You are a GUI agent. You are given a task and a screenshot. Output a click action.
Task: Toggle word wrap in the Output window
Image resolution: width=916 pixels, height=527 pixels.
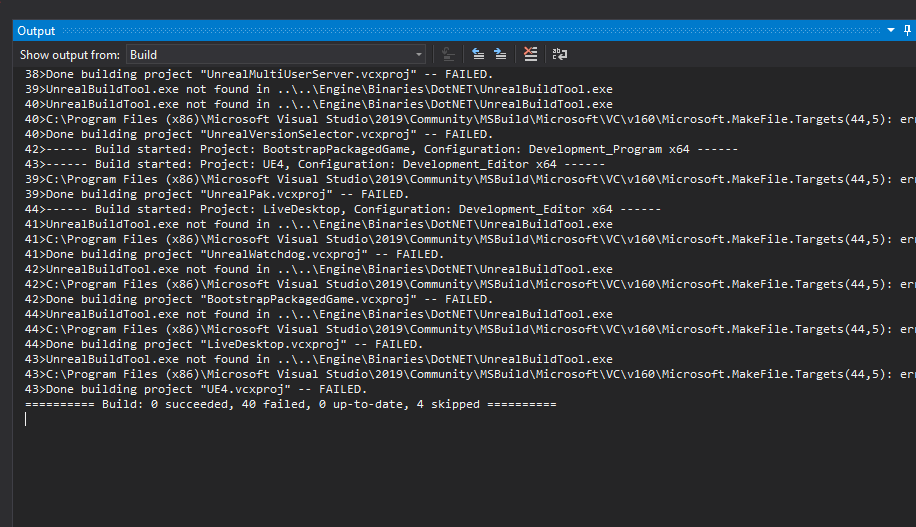560,54
